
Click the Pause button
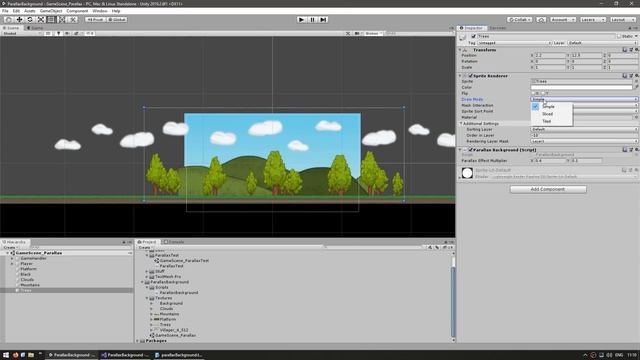click(x=312, y=19)
